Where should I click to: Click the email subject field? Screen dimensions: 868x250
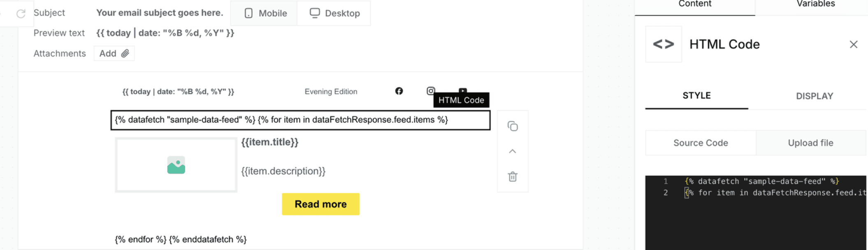pos(160,13)
